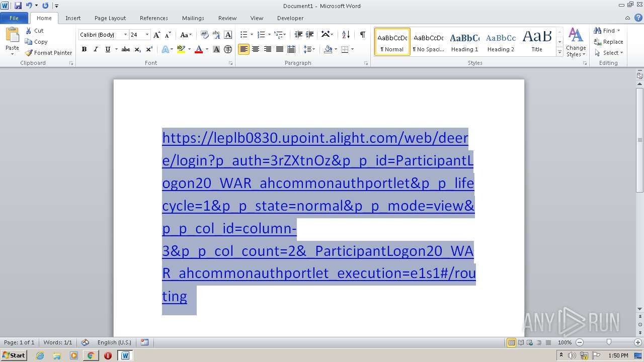Toggle Subscript formatting
Viewport: 644px width, 362px height.
[137, 49]
